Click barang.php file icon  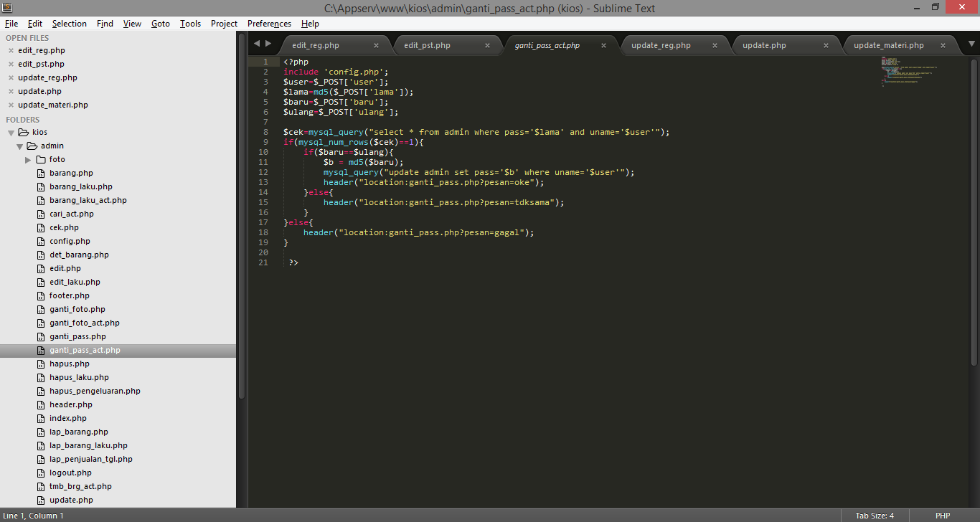click(41, 174)
